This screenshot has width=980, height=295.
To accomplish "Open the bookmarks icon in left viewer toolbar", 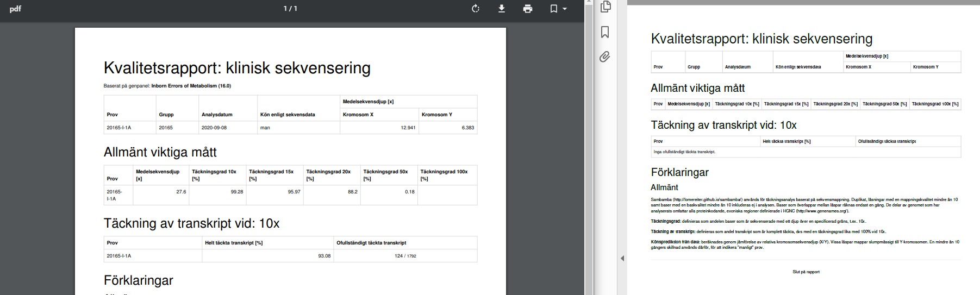I will (553, 9).
